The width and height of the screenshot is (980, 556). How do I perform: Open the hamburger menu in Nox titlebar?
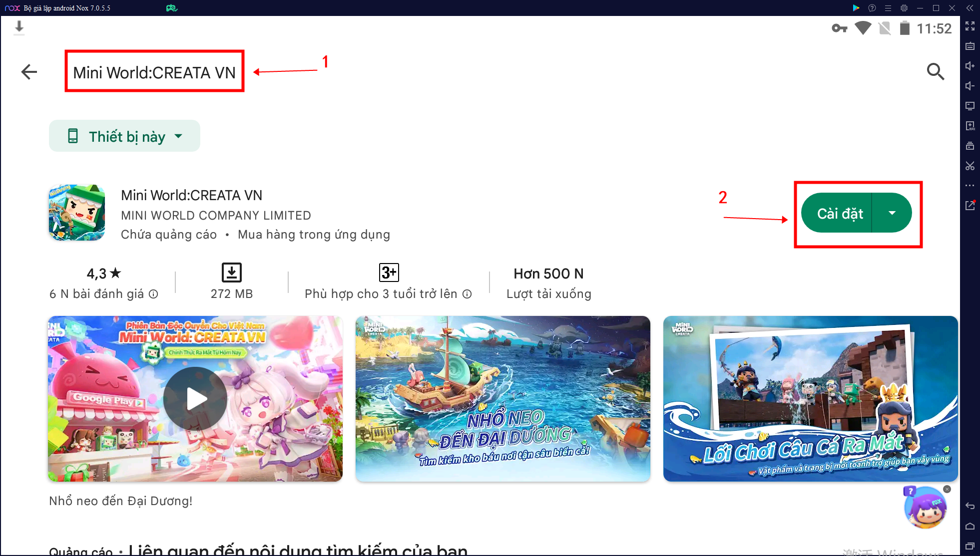point(888,8)
